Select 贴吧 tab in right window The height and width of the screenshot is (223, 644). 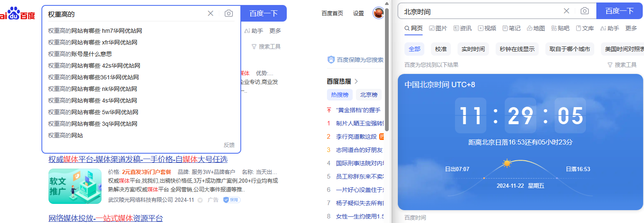tap(560, 28)
